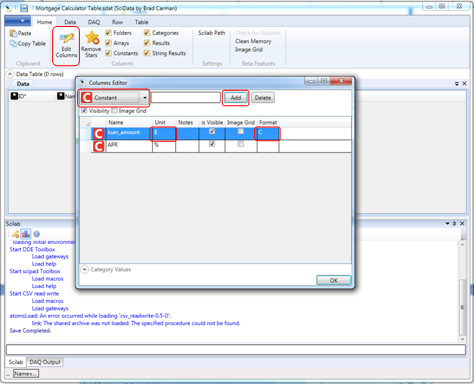Click the Unit column header
474x384 pixels.
(x=164, y=122)
